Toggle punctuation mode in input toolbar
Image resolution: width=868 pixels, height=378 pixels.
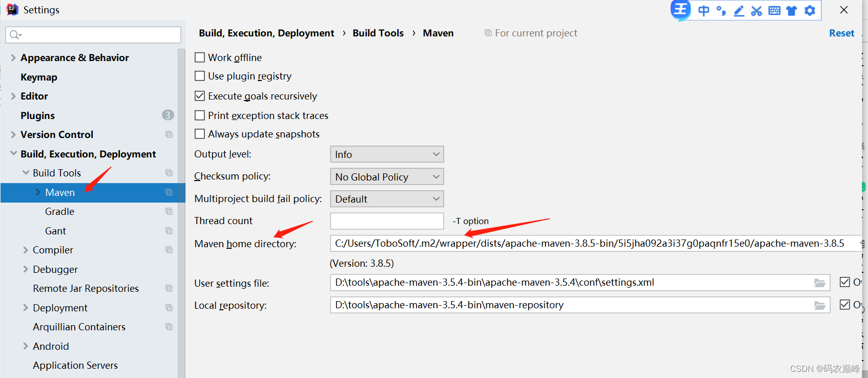coord(721,11)
